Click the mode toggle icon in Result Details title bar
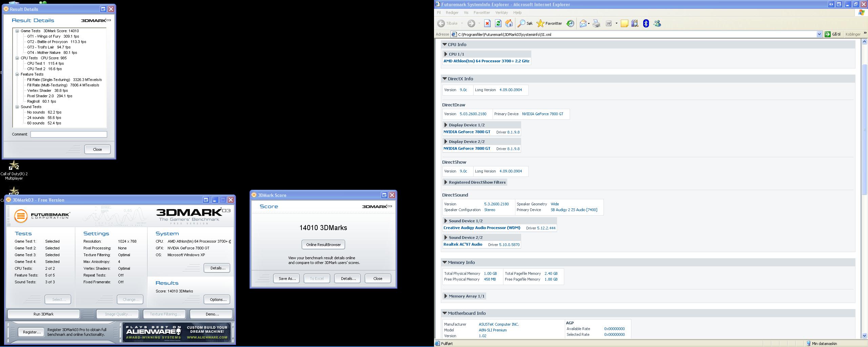The image size is (868, 347). click(103, 9)
